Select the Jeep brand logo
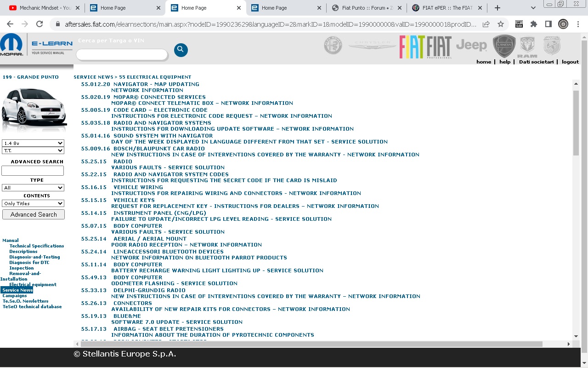The width and height of the screenshot is (588, 368). 471,45
